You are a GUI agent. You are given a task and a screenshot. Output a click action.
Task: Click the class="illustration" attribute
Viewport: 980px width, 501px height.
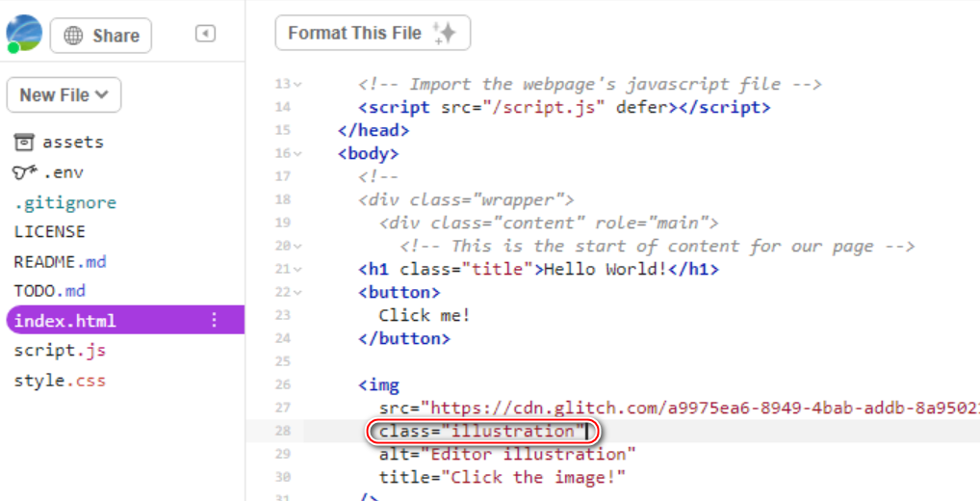tap(481, 432)
